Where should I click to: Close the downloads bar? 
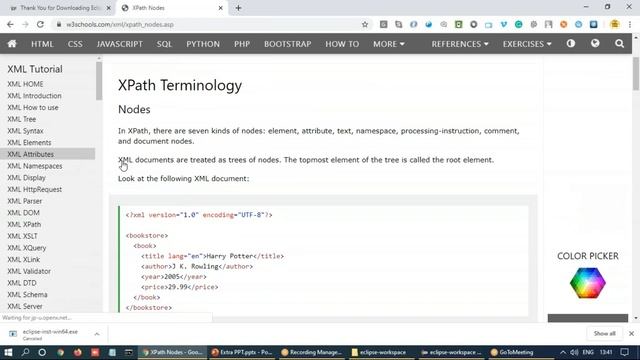tap(631, 333)
